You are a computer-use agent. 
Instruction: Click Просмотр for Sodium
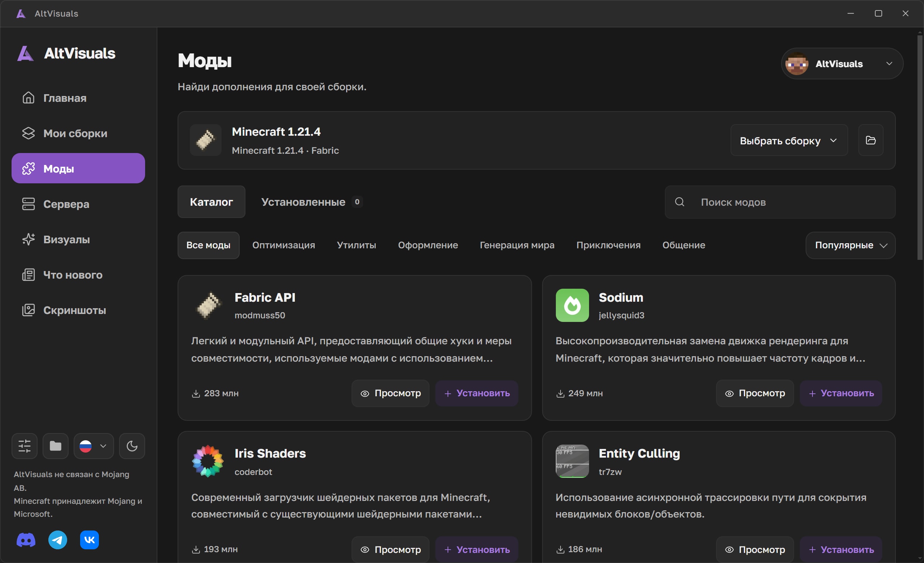pyautogui.click(x=755, y=394)
